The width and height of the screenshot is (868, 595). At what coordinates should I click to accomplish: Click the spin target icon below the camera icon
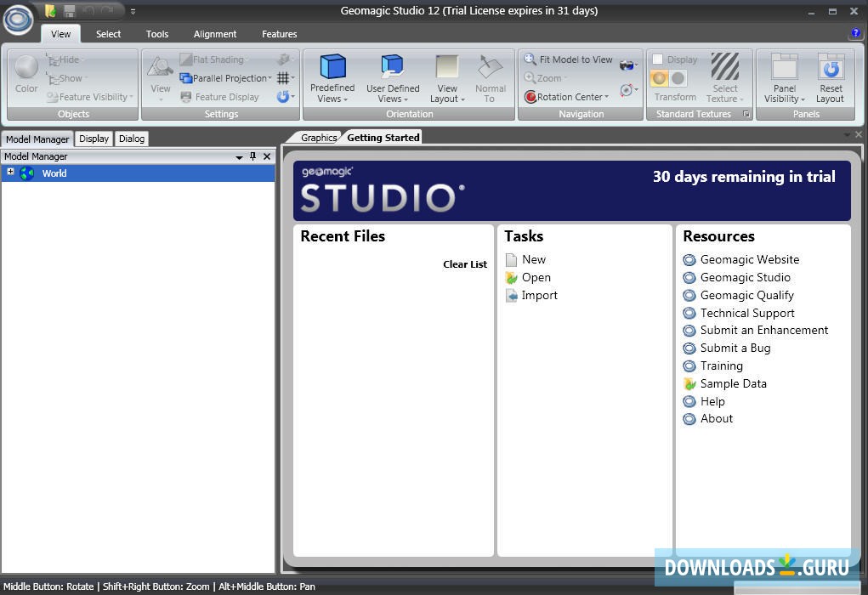(628, 89)
